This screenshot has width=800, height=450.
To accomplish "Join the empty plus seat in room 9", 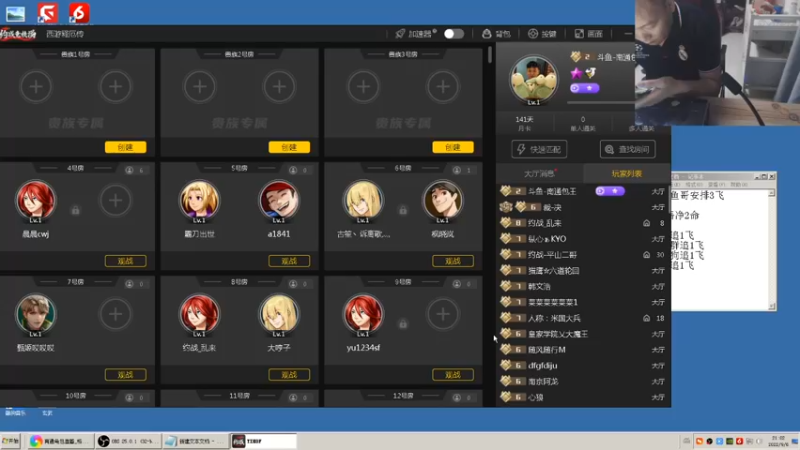I will coord(443,314).
